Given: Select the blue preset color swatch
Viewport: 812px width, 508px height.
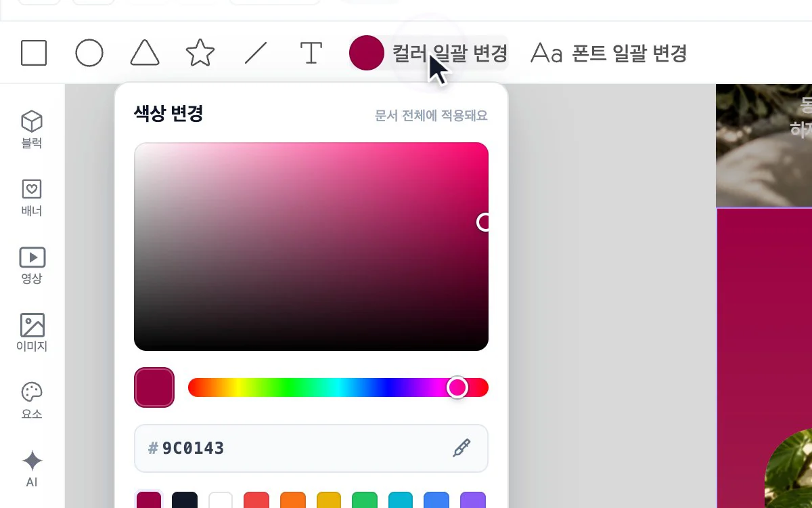Looking at the screenshot, I should point(436,501).
